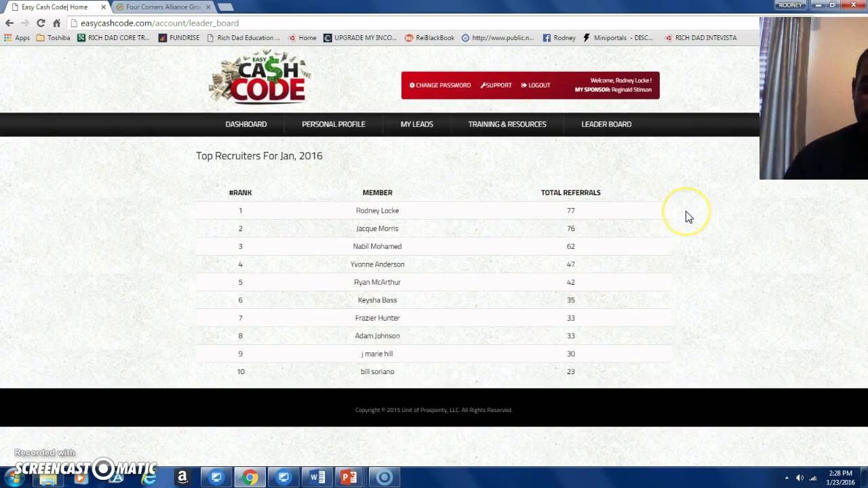
Task: Click the browser back arrow
Action: [x=9, y=23]
